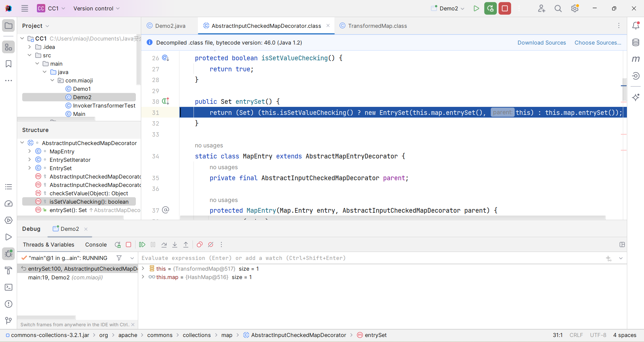This screenshot has width=644, height=342.
Task: Click the Step Out debug icon
Action: [x=186, y=245]
